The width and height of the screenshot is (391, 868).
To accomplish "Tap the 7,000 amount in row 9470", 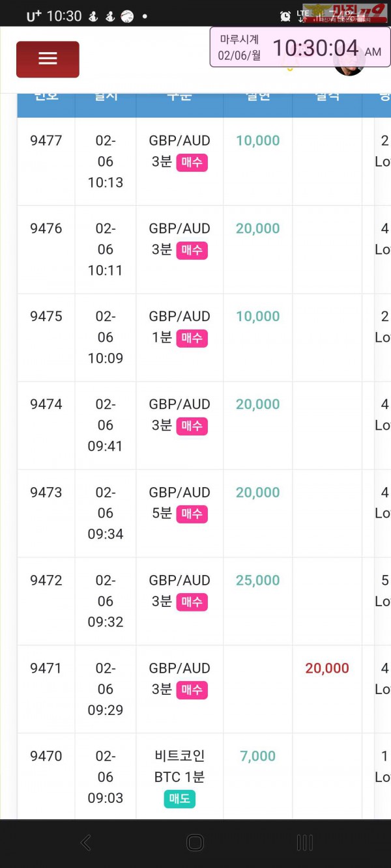I will (x=258, y=756).
